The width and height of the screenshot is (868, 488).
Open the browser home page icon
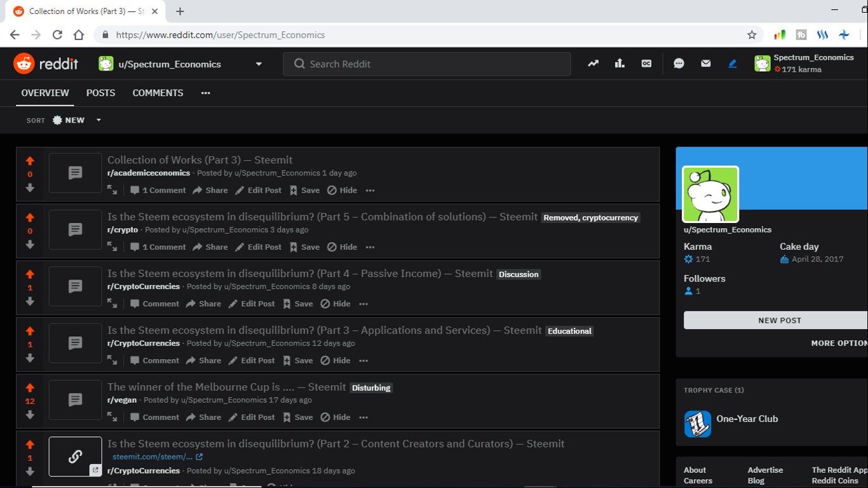click(79, 35)
